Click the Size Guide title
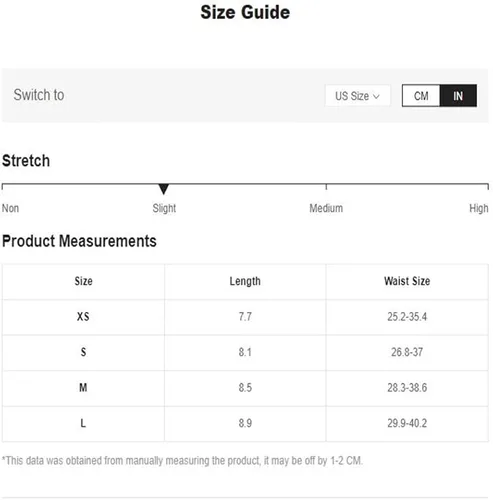 245,12
